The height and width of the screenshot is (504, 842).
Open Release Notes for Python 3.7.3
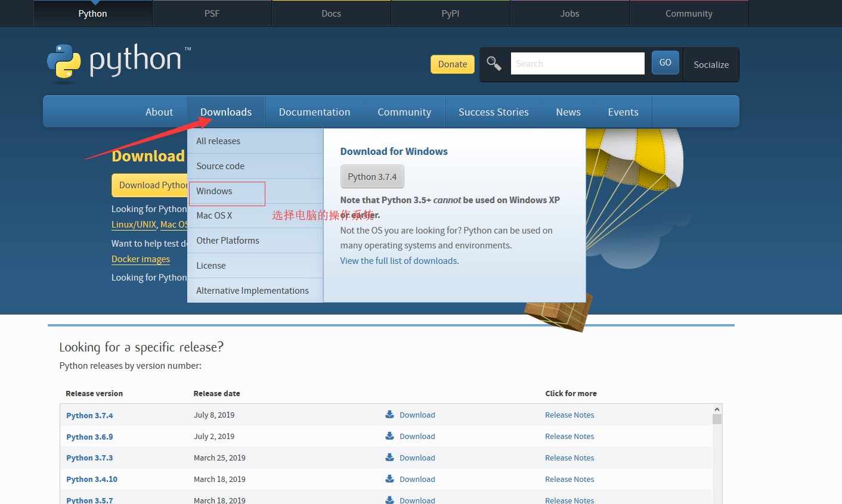tap(569, 458)
